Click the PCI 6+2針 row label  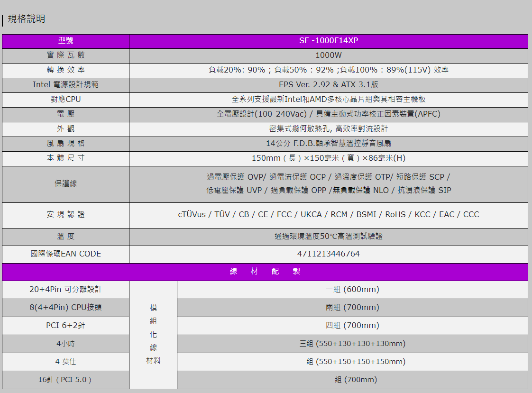[x=65, y=326]
